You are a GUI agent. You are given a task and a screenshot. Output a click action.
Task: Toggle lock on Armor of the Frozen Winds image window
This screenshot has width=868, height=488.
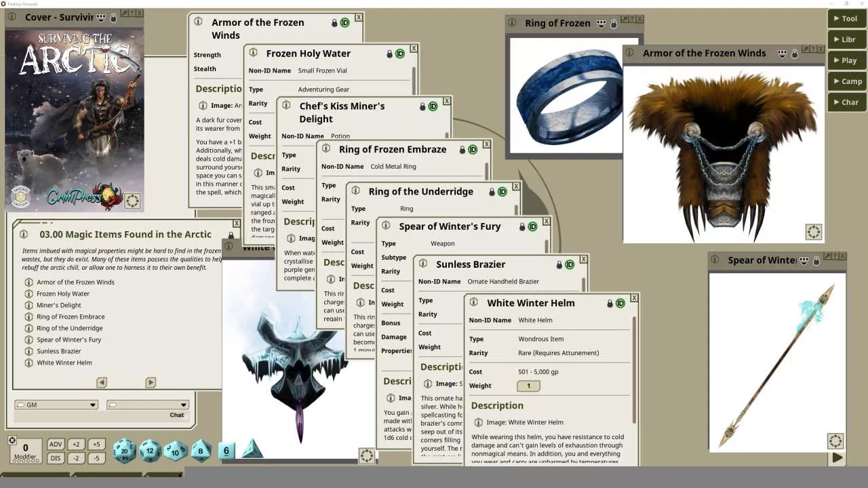794,54
